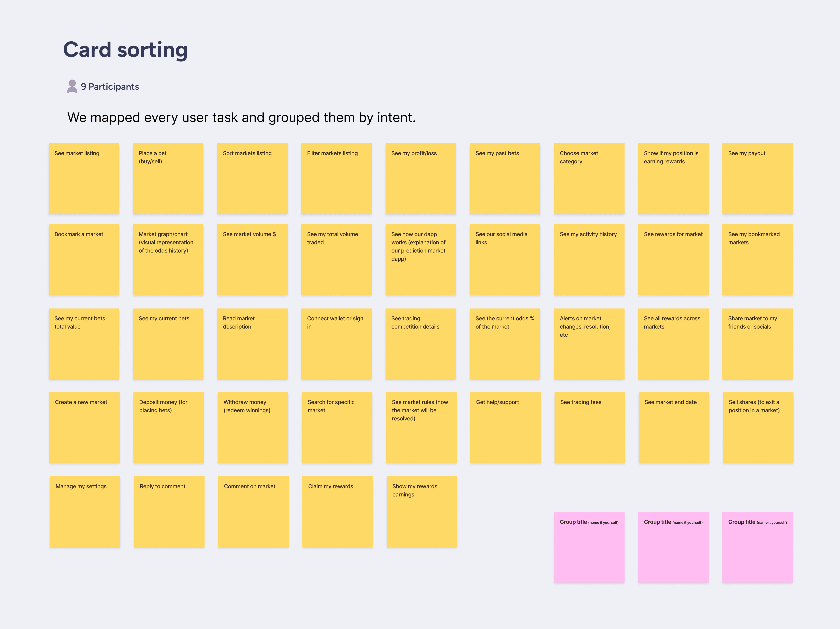This screenshot has height=629, width=840.
Task: Select the 'Claim my rewards' sticky note
Action: coord(337,512)
